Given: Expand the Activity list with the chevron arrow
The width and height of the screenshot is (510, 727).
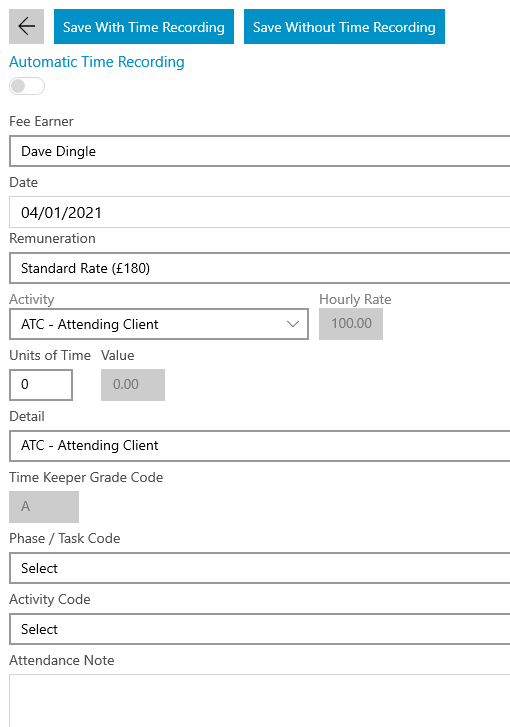Looking at the screenshot, I should [x=293, y=324].
